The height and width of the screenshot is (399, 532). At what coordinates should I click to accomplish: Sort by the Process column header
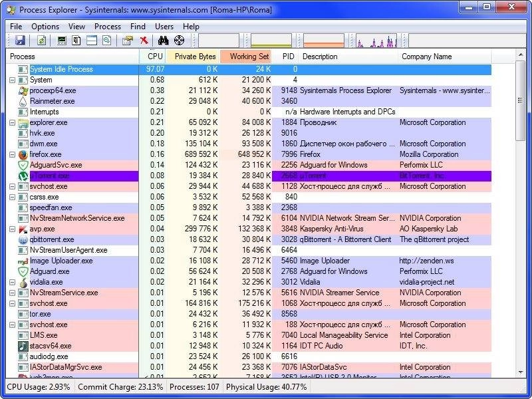click(x=72, y=57)
